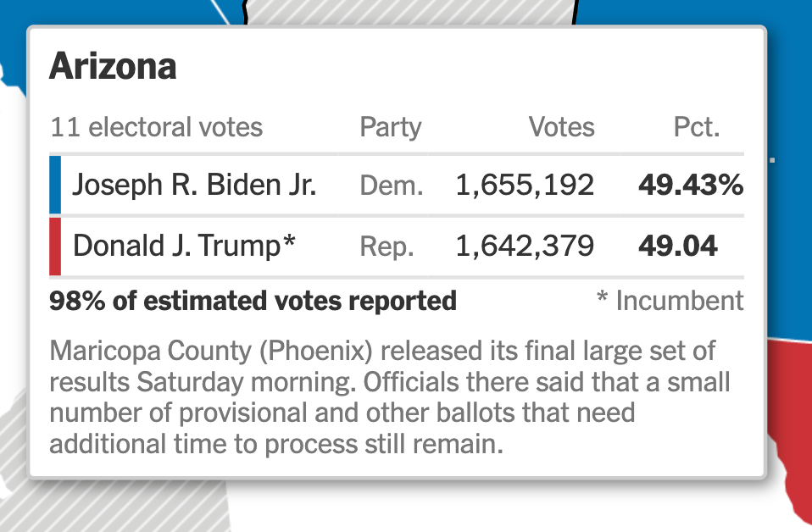This screenshot has height=532, width=812.
Task: Click Trump's vote count 1,642,379
Action: click(x=525, y=246)
